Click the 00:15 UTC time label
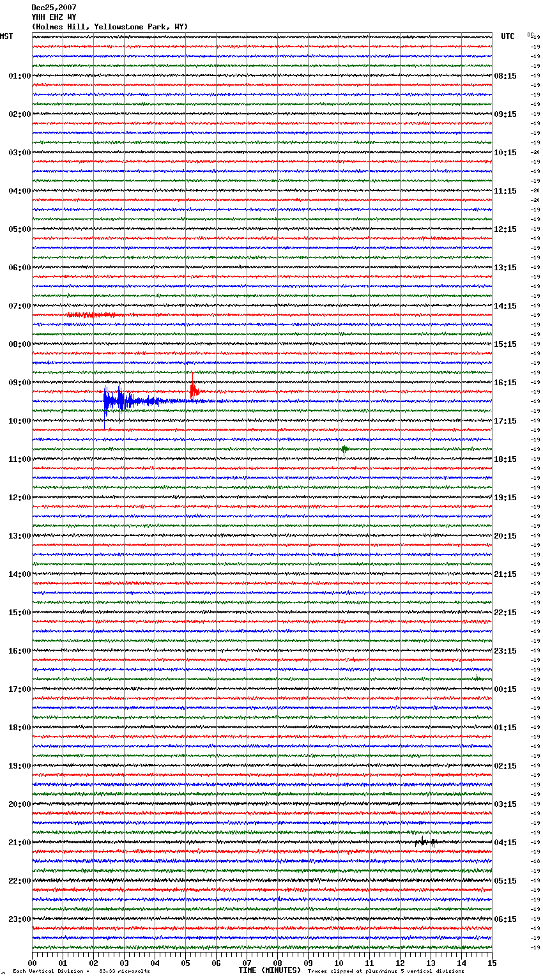 (x=505, y=689)
